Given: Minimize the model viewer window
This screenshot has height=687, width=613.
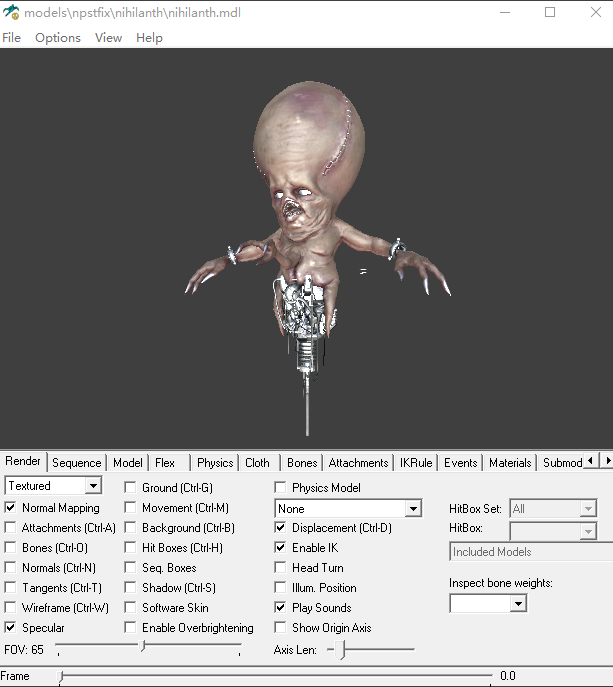Looking at the screenshot, I should tap(505, 12).
